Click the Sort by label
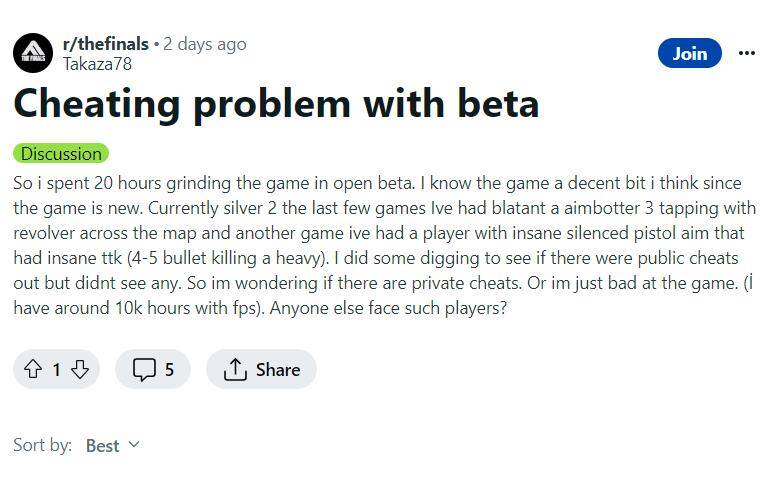This screenshot has width=782, height=489. (42, 445)
